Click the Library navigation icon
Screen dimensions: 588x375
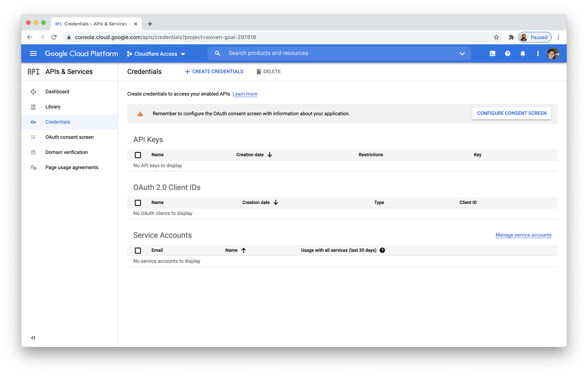pos(33,106)
